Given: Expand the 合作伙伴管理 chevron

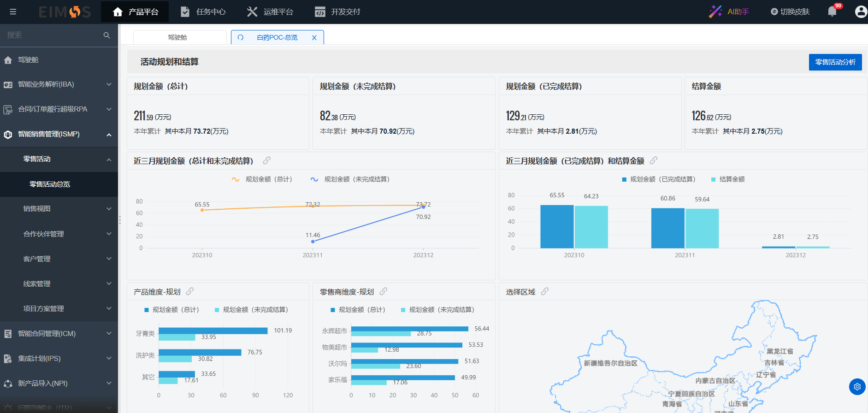Looking at the screenshot, I should coord(109,234).
